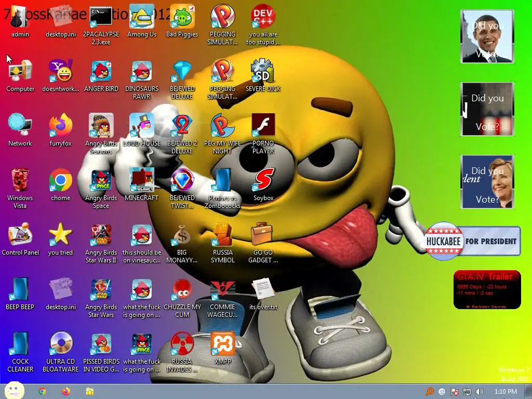The image size is (532, 399).
Task: Select the BEJEWED TWIST icon
Action: [x=182, y=180]
